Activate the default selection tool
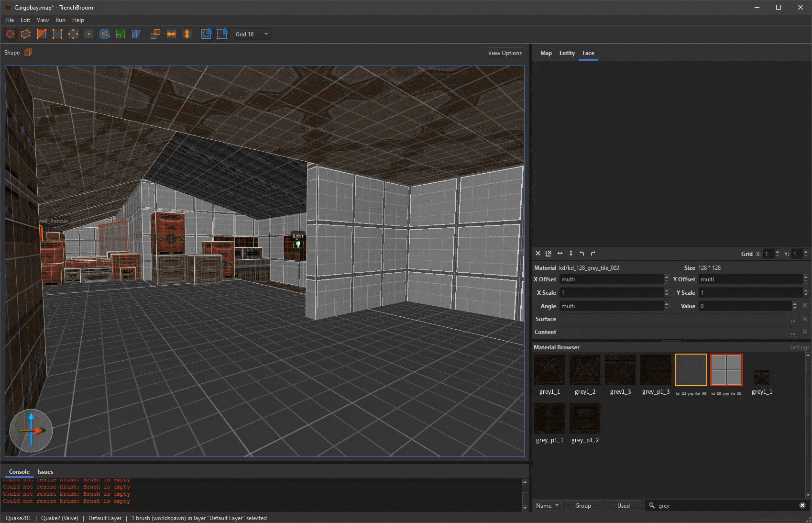Image resolution: width=812 pixels, height=523 pixels. [10, 34]
